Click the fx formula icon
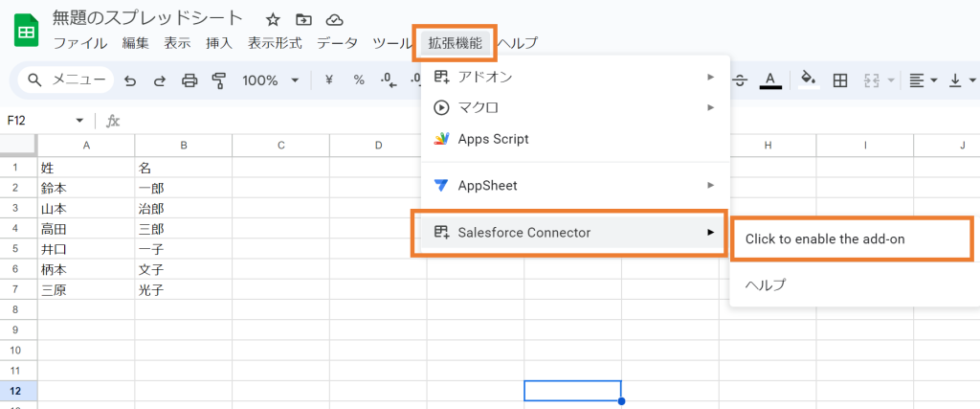The height and width of the screenshot is (409, 980). pyautogui.click(x=113, y=121)
